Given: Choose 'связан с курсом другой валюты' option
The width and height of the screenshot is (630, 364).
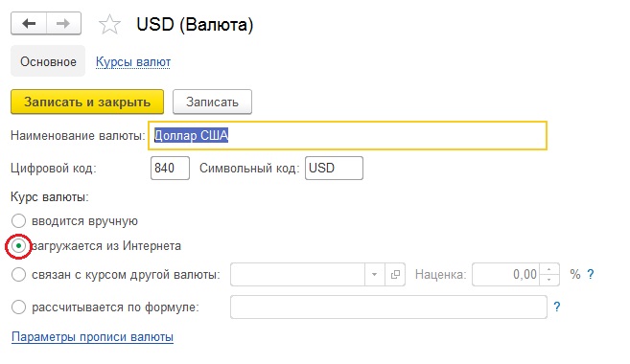Looking at the screenshot, I should 18,275.
